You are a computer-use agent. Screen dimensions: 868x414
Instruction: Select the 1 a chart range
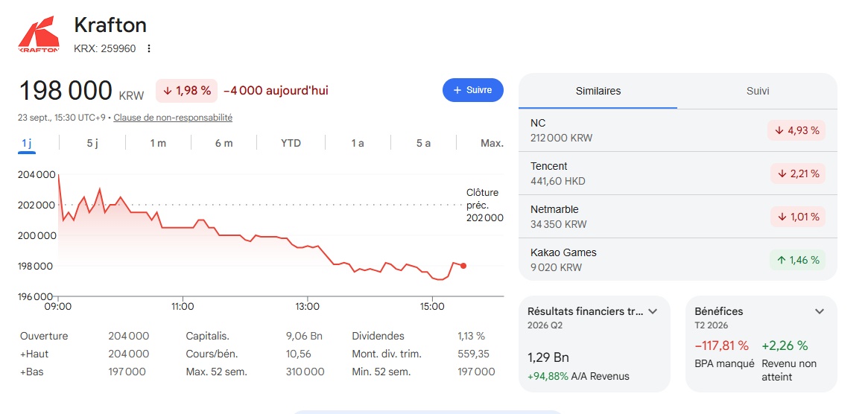[358, 144]
